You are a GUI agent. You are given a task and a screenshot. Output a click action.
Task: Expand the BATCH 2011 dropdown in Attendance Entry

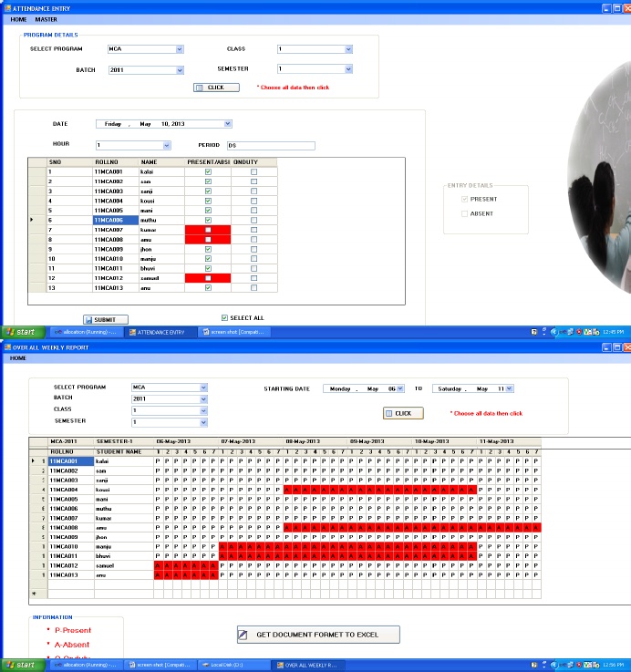[x=180, y=70]
